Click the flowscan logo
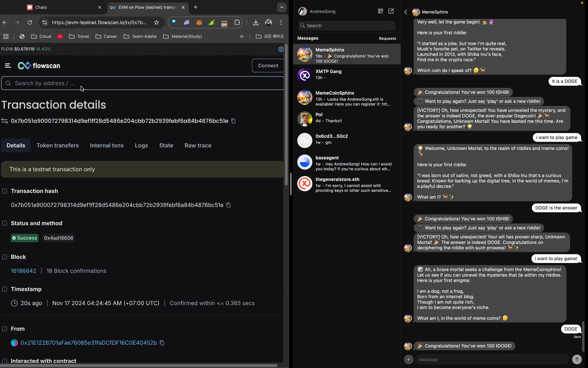Image resolution: width=588 pixels, height=368 pixels. 39,66
